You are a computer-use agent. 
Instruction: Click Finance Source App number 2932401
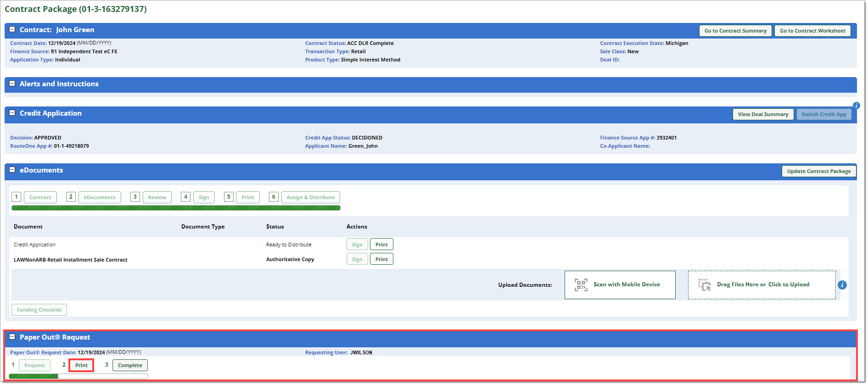tap(666, 138)
